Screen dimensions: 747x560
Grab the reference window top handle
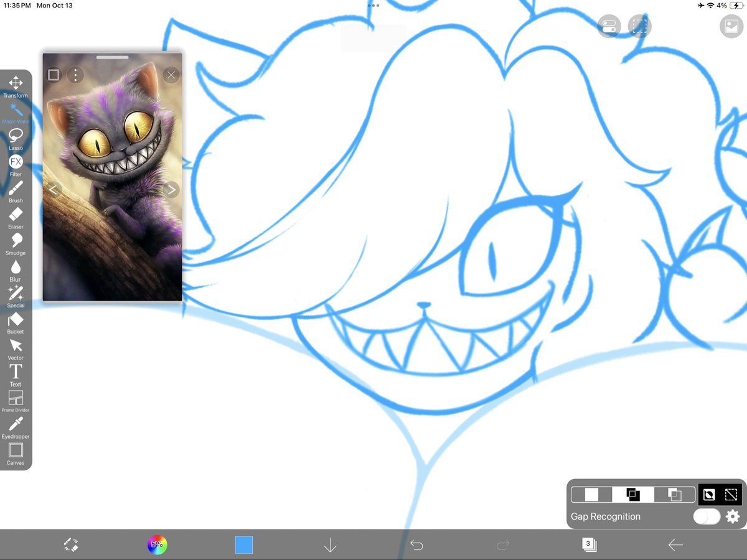[x=113, y=57]
